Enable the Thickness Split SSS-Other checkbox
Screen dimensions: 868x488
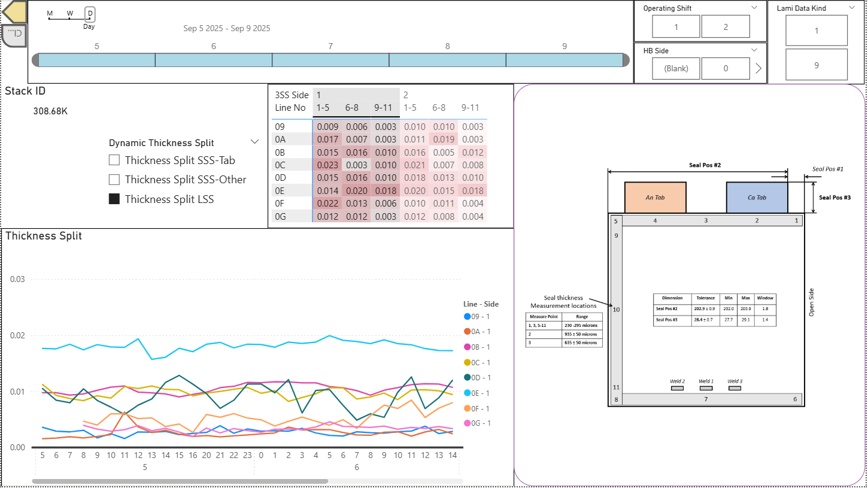[x=114, y=179]
